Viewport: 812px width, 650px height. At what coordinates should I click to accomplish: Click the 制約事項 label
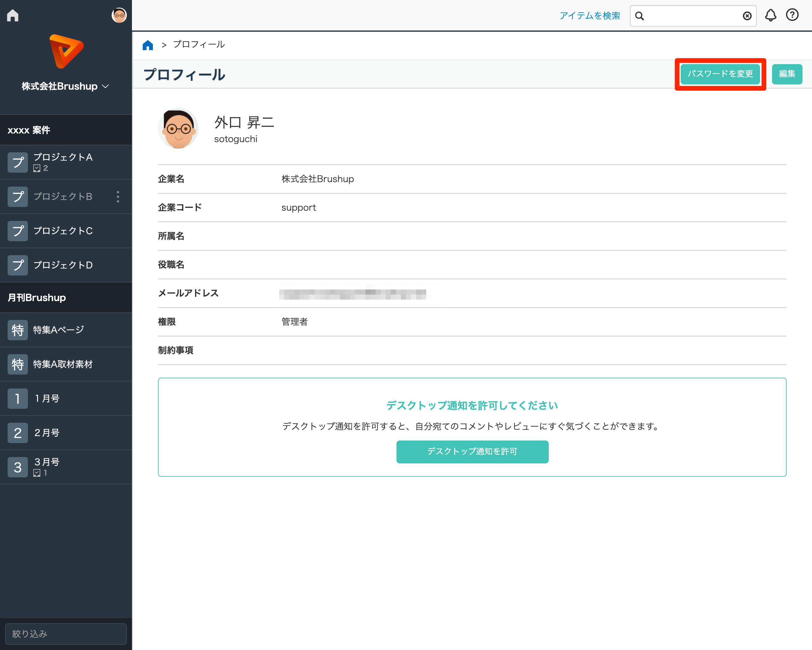click(x=175, y=350)
